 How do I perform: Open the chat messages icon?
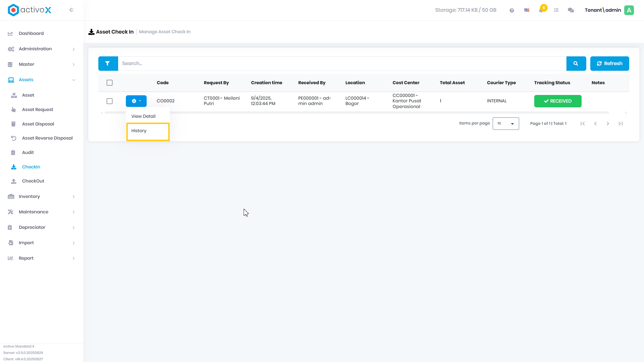571,10
